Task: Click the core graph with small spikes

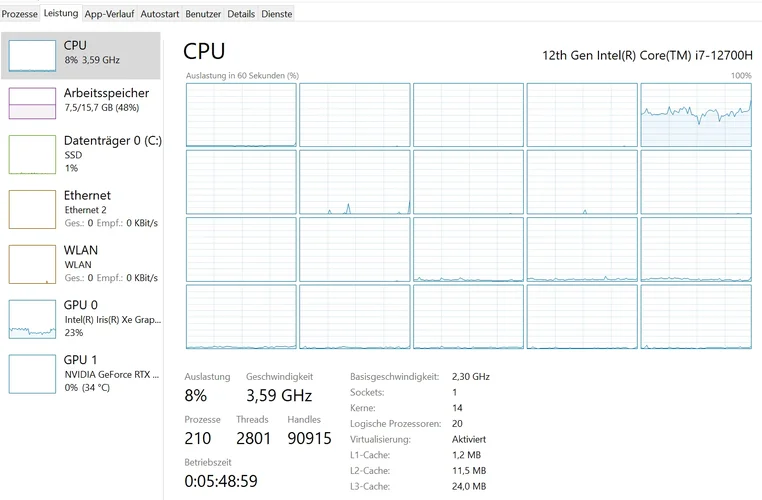Action: [x=354, y=182]
